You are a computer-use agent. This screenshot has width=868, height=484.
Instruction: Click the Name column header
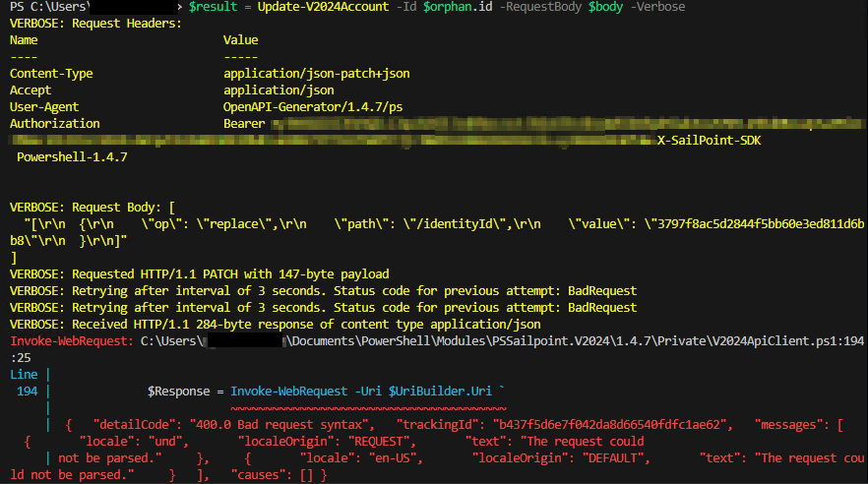[x=24, y=39]
